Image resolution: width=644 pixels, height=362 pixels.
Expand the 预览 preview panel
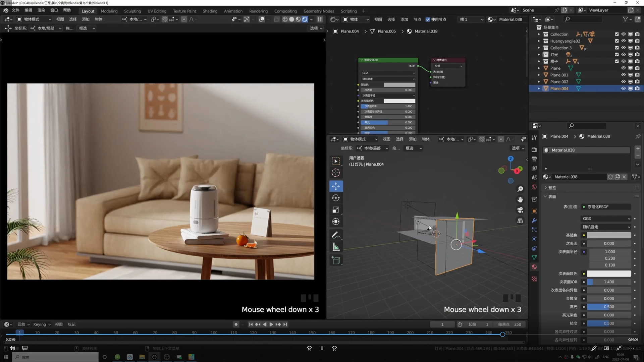(552, 188)
